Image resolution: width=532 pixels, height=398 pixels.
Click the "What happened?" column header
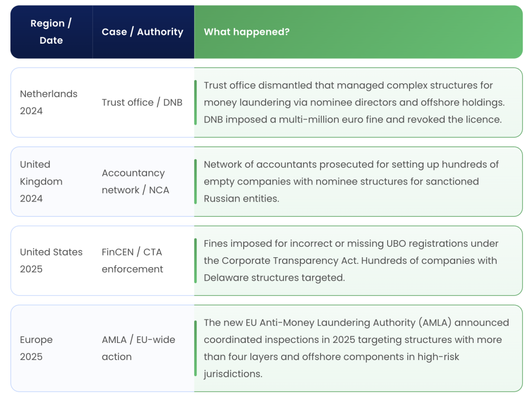click(x=247, y=32)
